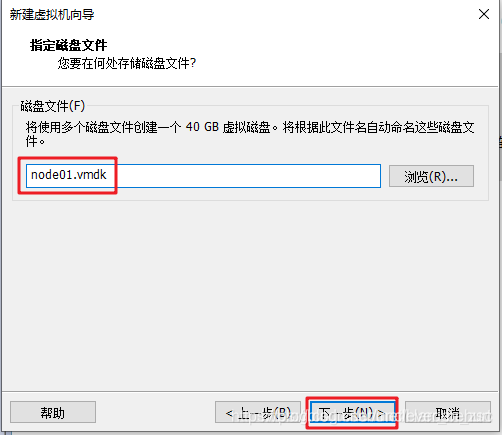Open file browser with 浏览(R)... button

coord(431,176)
